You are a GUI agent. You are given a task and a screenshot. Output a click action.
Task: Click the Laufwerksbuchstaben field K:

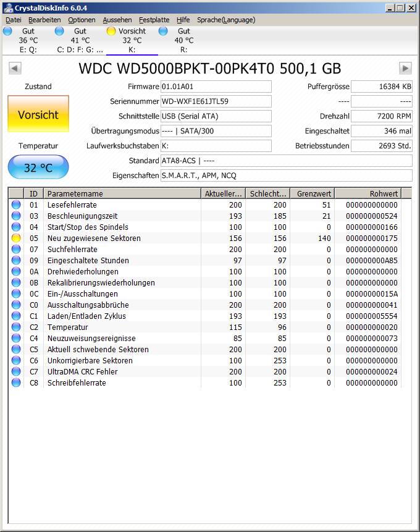pyautogui.click(x=216, y=146)
